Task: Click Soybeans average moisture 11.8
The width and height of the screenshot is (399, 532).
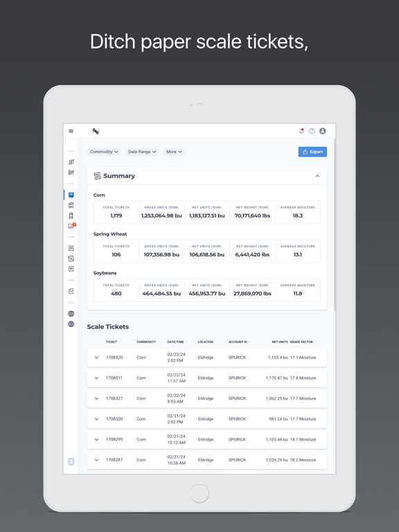Action: point(298,294)
